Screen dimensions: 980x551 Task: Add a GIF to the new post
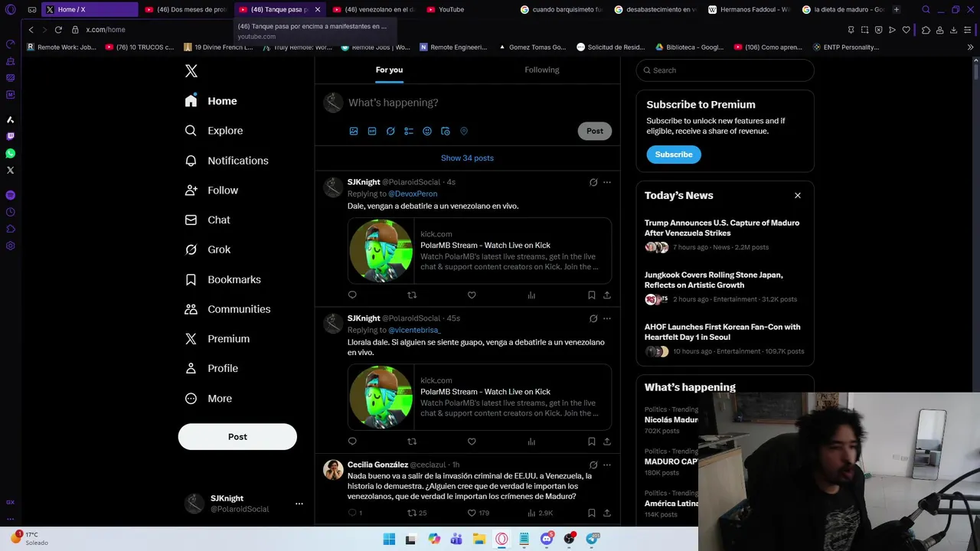coord(372,131)
